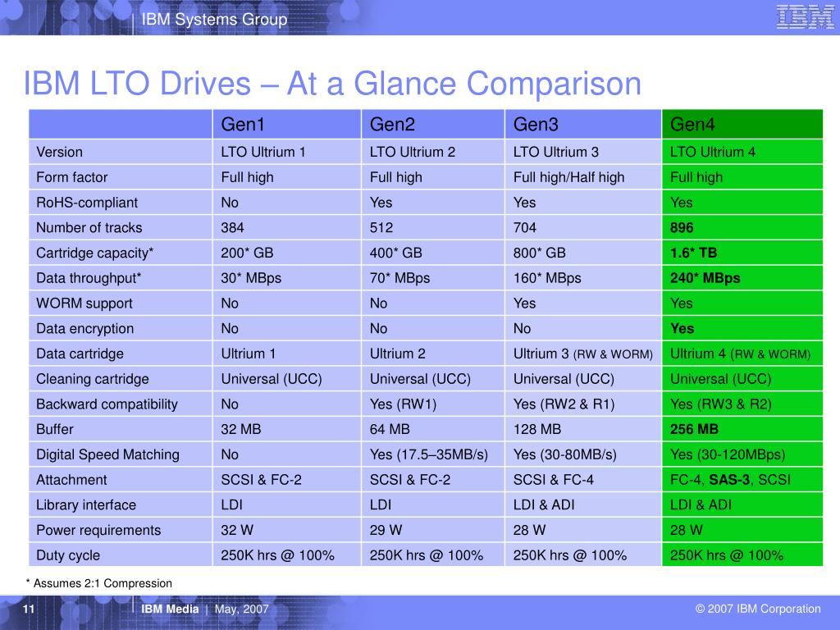Click the 'RoHS-compliant' row label
840x630 pixels.
pos(87,203)
